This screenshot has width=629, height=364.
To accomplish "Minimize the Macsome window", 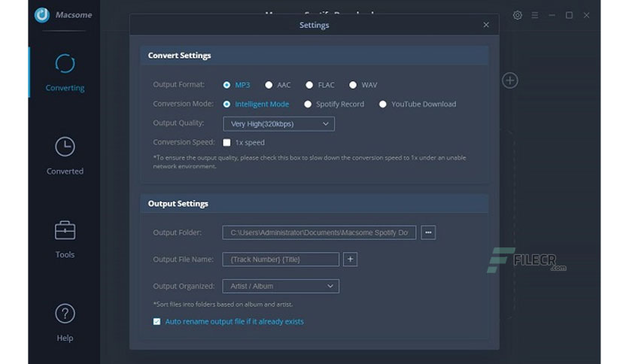I will tap(552, 15).
